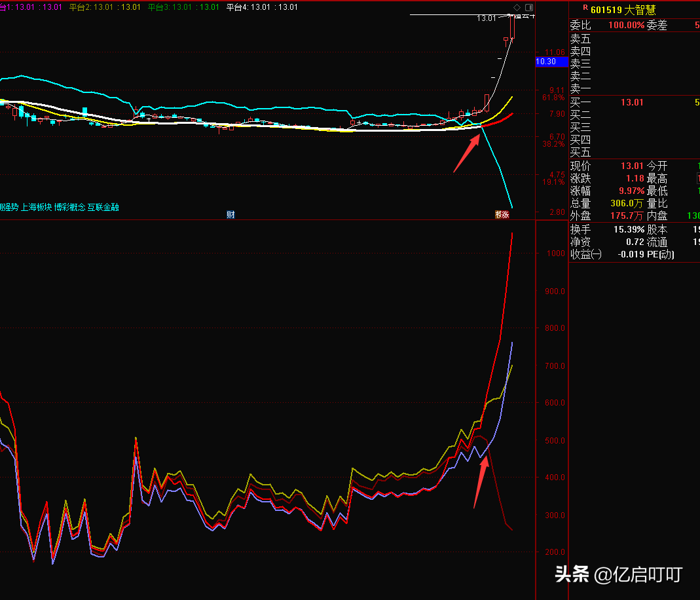The height and width of the screenshot is (600, 700).
Task: Open the 上海板块 sector link
Action: click(36, 207)
